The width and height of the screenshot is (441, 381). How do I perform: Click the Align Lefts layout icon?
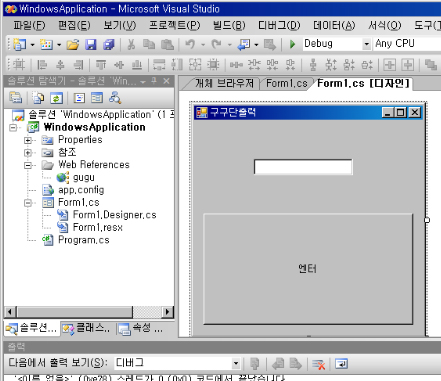tap(42, 64)
